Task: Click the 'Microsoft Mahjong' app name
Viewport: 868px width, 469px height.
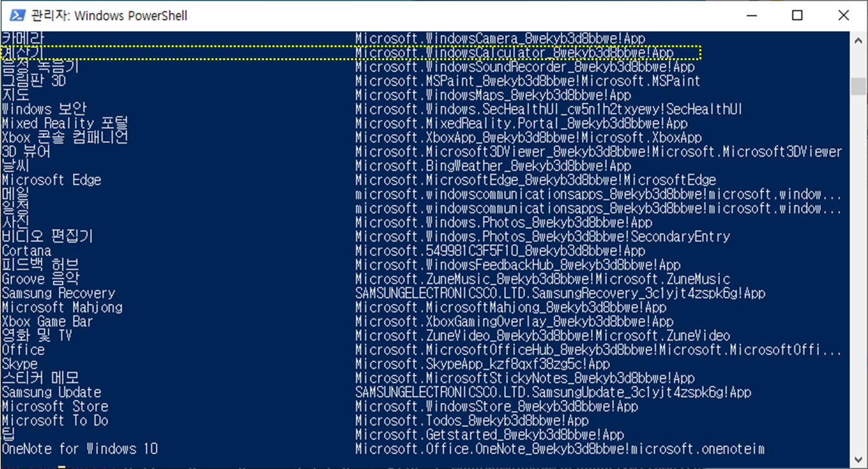Action: tap(62, 308)
